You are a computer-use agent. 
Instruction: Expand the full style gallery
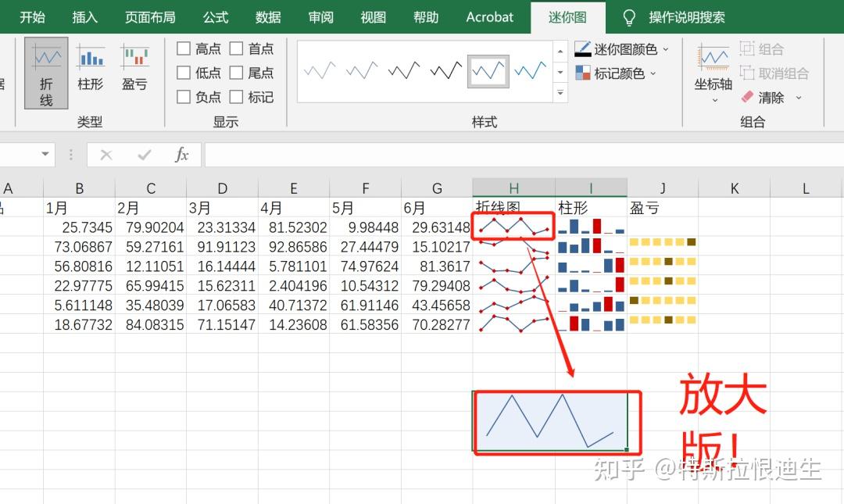(x=560, y=93)
